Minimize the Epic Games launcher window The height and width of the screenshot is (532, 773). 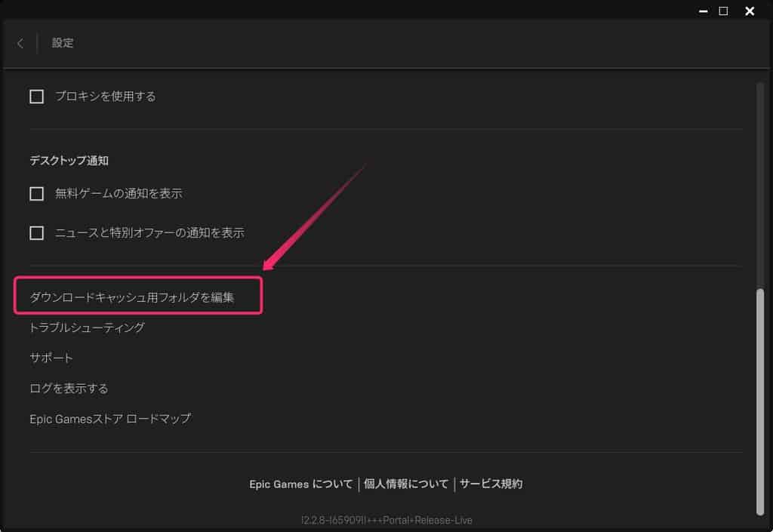(x=704, y=11)
